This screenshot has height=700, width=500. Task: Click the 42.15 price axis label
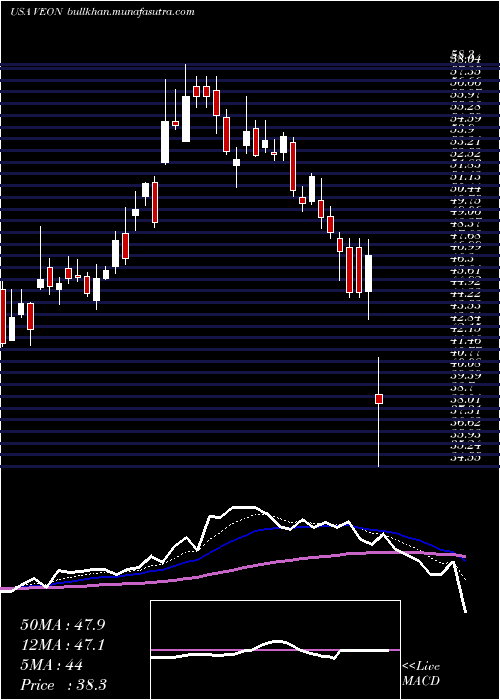click(465, 329)
